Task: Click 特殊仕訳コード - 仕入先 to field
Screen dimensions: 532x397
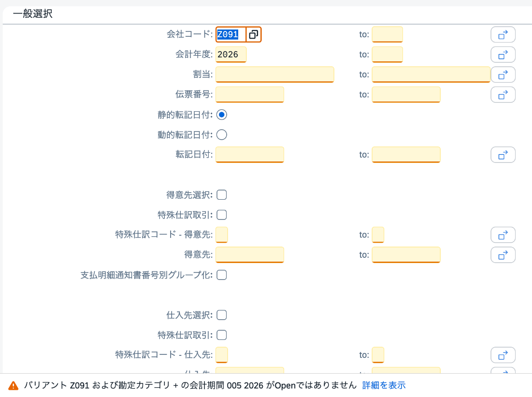Action: [378, 355]
